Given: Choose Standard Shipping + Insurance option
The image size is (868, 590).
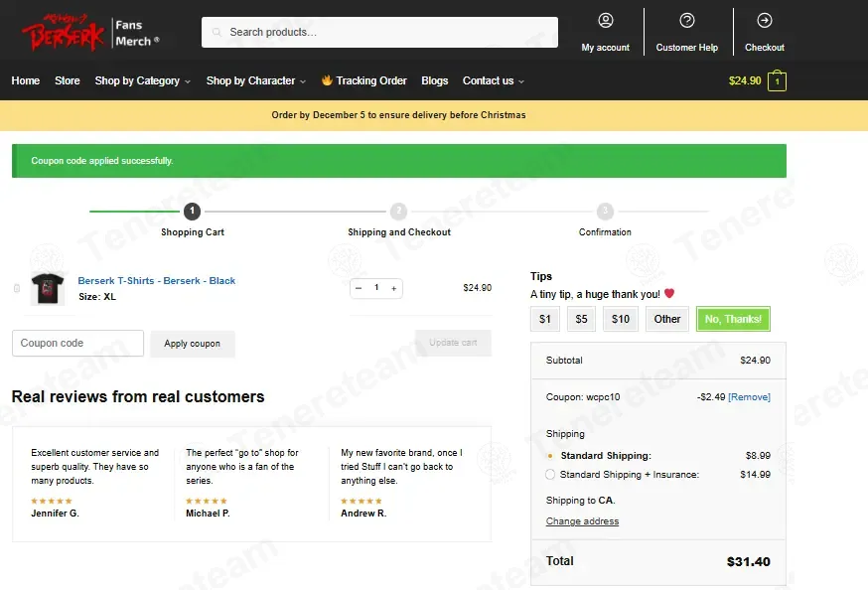Looking at the screenshot, I should (x=549, y=475).
